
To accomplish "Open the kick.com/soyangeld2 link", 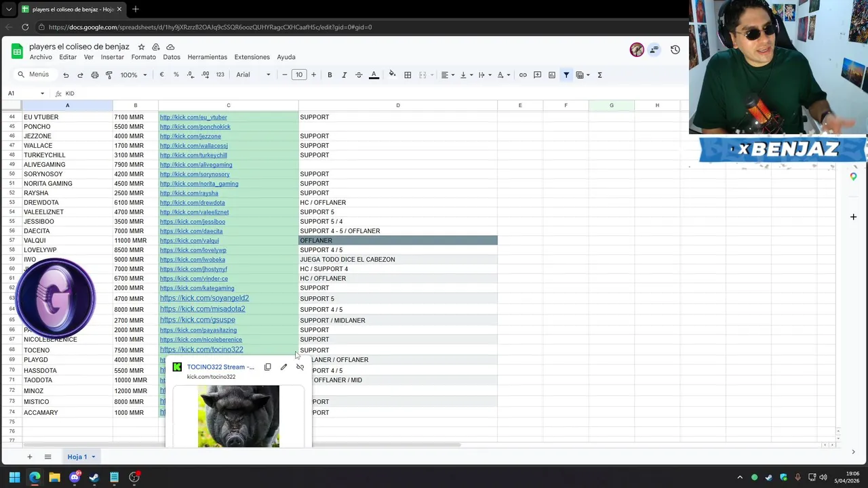I will pos(204,298).
